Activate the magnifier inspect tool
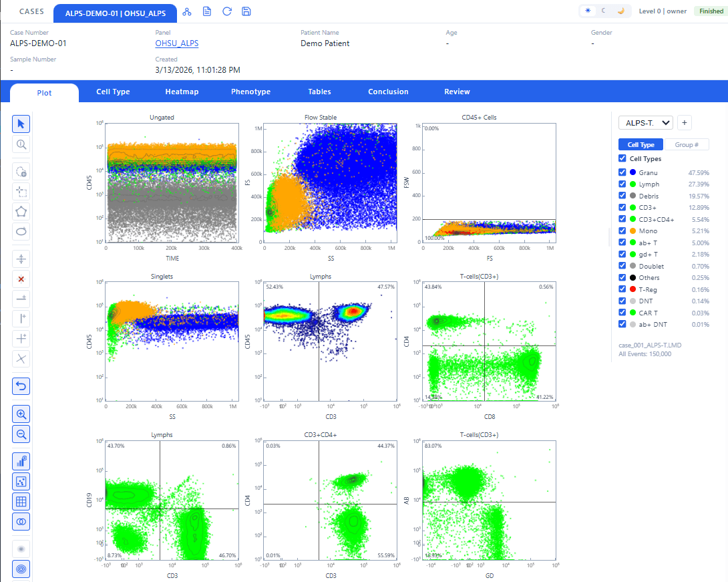Viewport: 728px width, 582px height. pos(21,144)
